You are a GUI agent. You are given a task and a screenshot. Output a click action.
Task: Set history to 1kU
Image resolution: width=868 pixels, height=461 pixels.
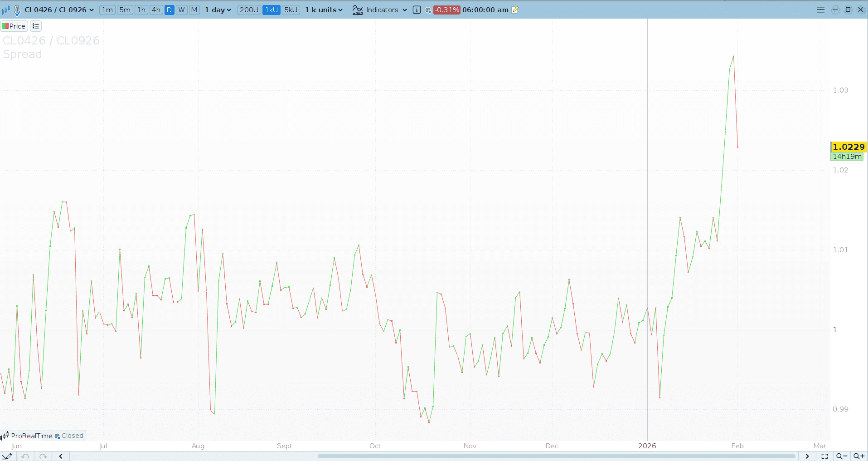272,10
